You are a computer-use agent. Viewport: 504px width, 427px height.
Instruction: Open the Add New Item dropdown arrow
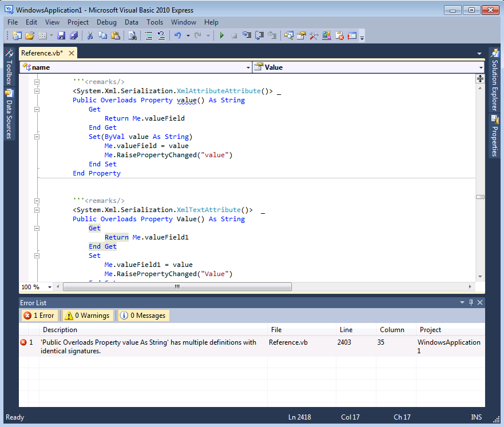coord(51,35)
